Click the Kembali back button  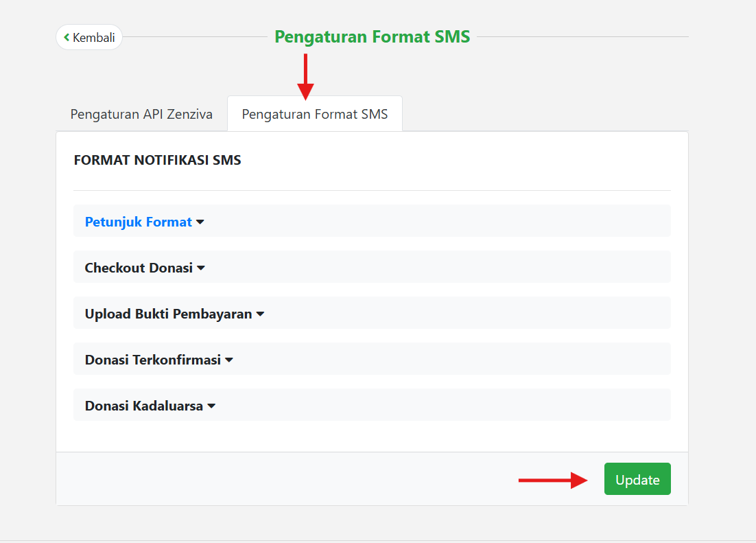89,37
